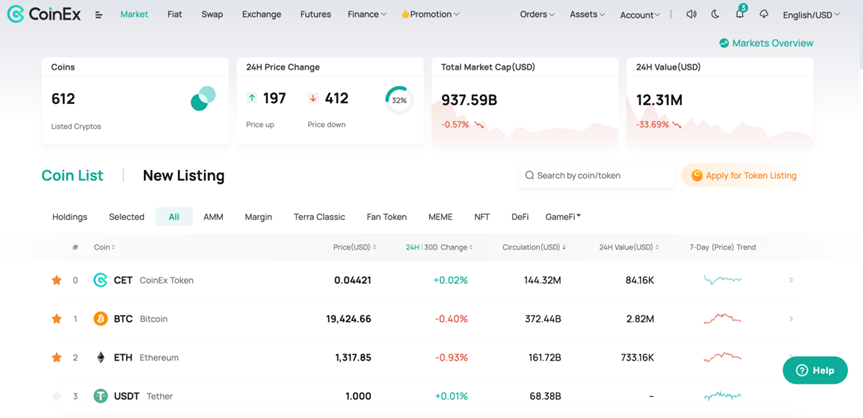Click the 32% progress ring
The image size is (863, 418).
(x=399, y=100)
